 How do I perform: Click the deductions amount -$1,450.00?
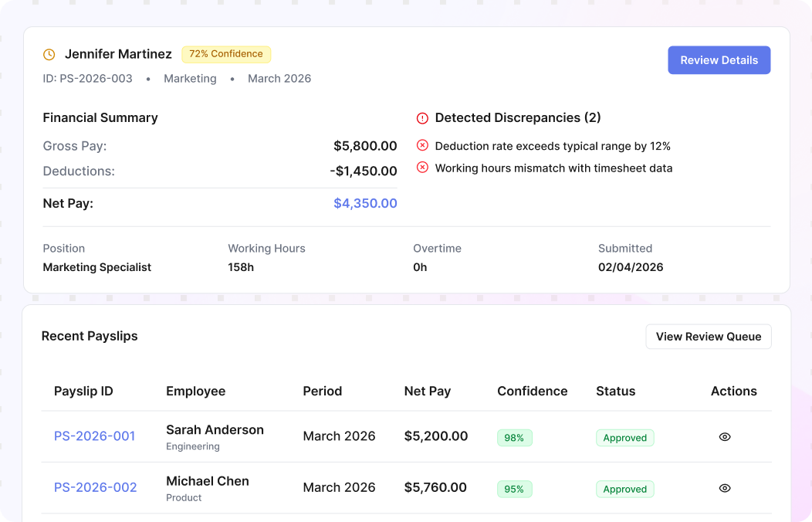(364, 171)
